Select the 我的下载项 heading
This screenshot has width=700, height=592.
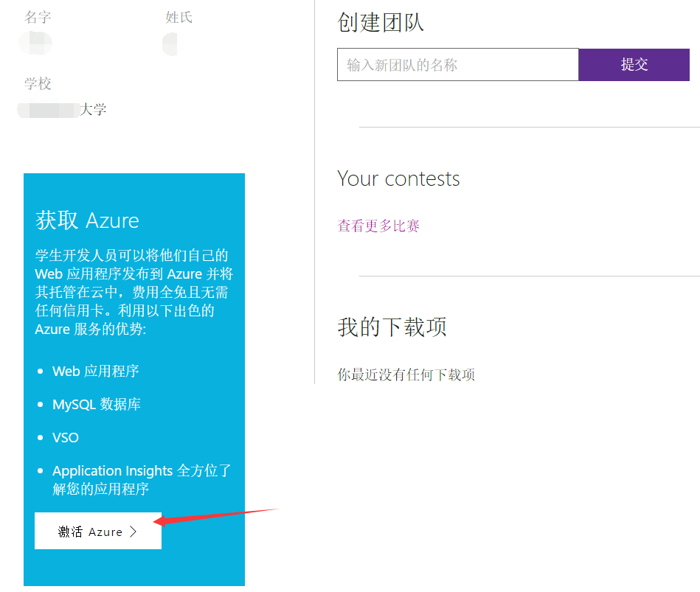point(392,327)
